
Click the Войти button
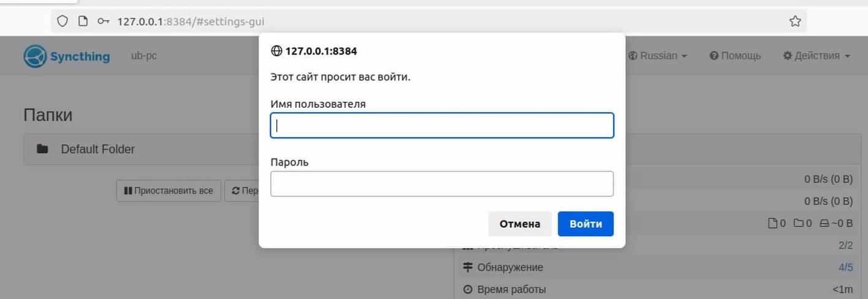point(586,224)
